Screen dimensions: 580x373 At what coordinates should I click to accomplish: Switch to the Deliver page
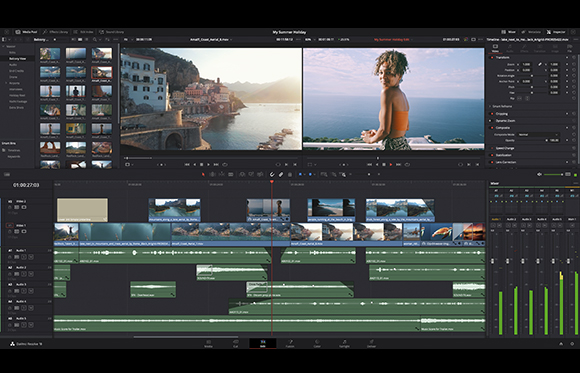[x=371, y=344]
